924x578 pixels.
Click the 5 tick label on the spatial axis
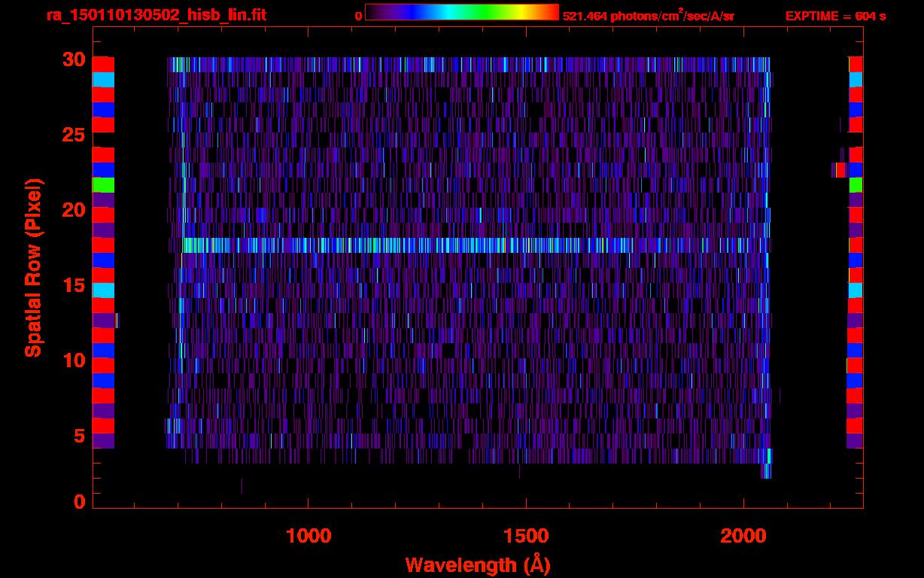click(x=79, y=436)
